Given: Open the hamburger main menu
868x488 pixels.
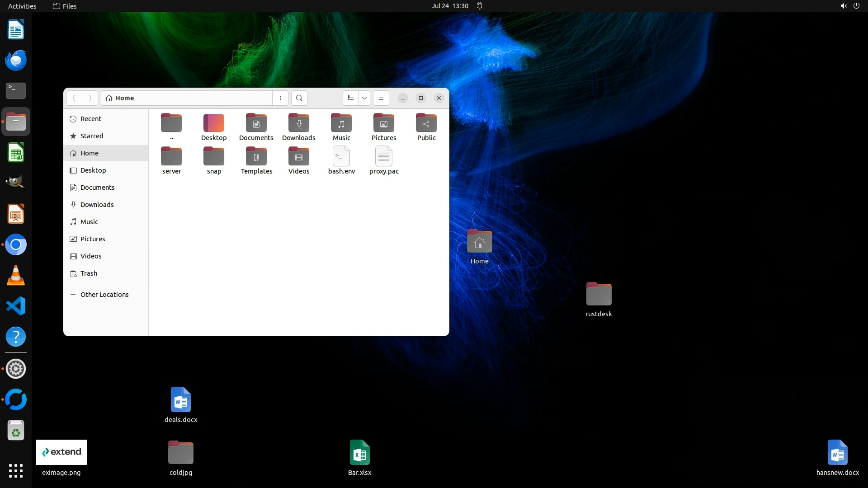Looking at the screenshot, I should [381, 98].
